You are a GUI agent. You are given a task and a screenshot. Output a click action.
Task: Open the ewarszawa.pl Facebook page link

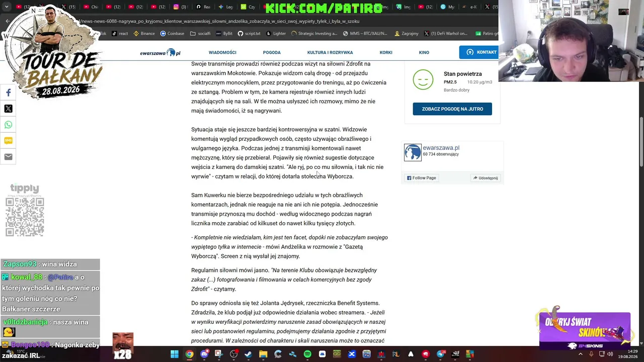coord(441,148)
